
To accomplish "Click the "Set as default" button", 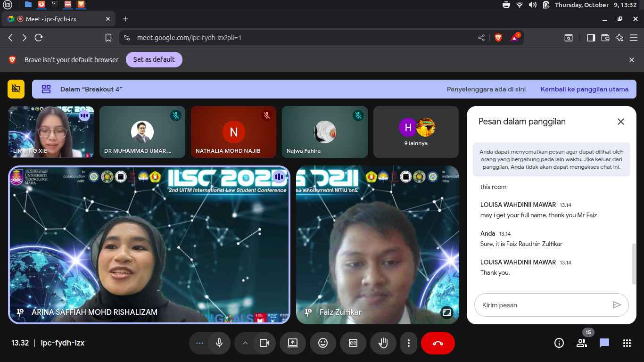I will click(x=154, y=59).
